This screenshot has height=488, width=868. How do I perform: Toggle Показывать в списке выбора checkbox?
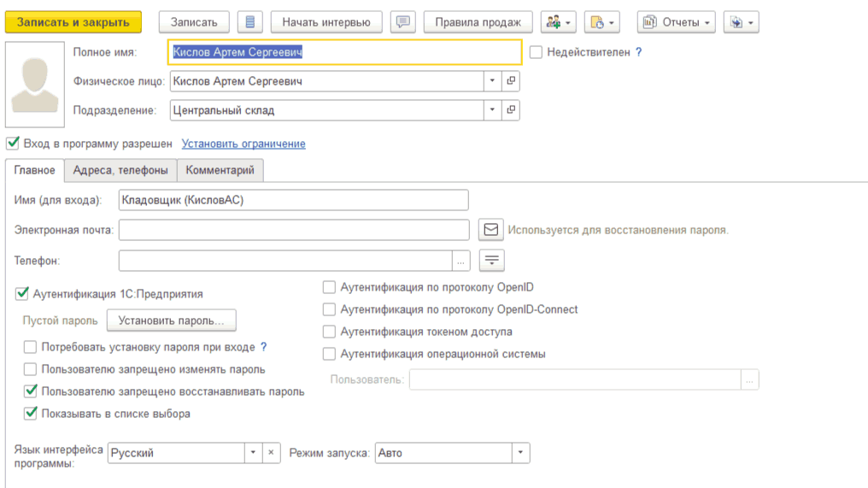31,414
